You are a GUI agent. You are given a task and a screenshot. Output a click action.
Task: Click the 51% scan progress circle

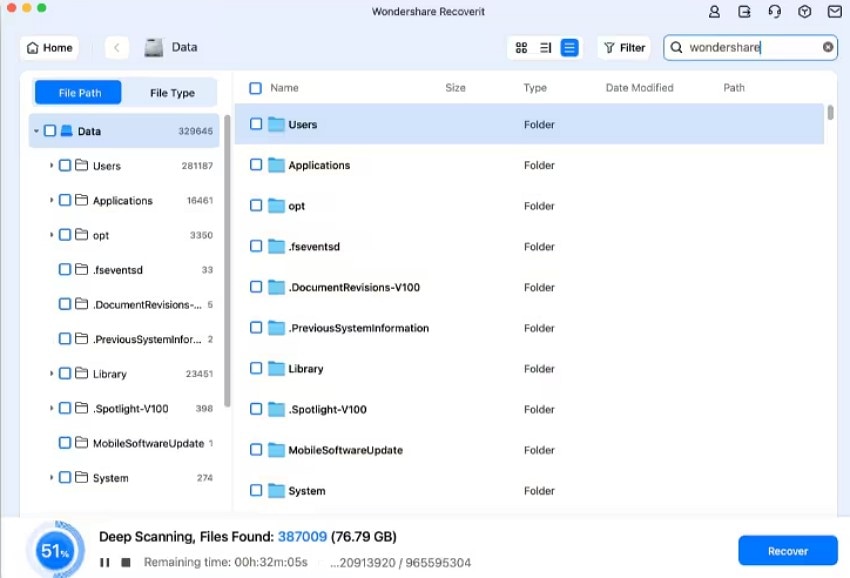click(x=55, y=551)
